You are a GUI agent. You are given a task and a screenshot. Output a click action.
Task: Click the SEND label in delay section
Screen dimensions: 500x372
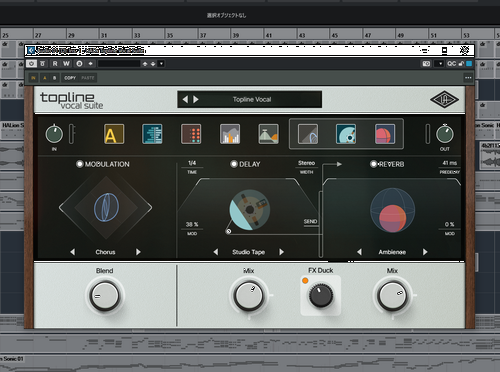pos(310,221)
